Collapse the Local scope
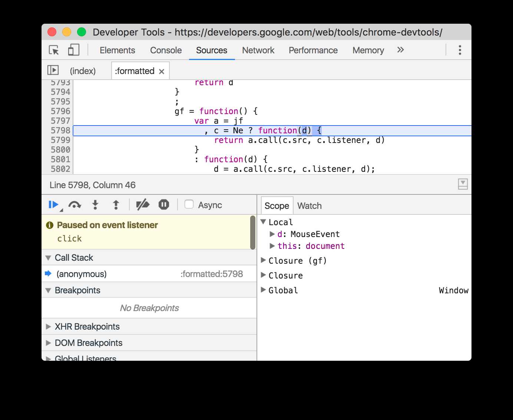 (x=263, y=222)
